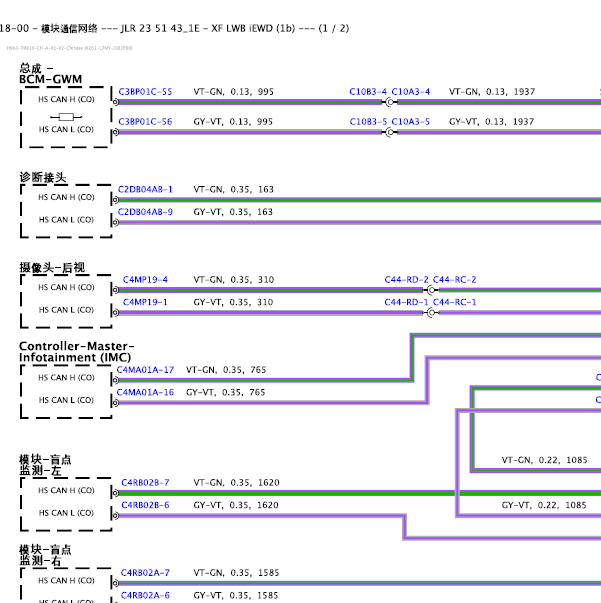This screenshot has height=603, width=601.
Task: Select wire spec VT-GN, 0.35, 1620
Action: point(236,483)
